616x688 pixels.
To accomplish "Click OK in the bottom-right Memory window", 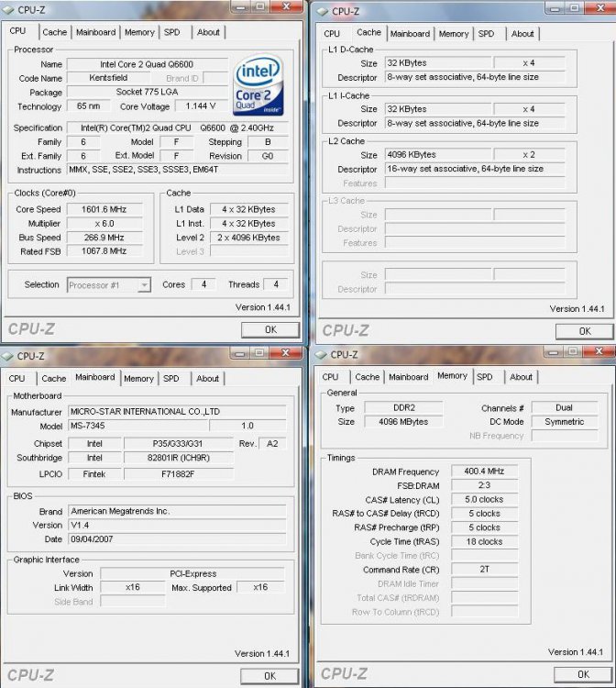I will (583, 674).
